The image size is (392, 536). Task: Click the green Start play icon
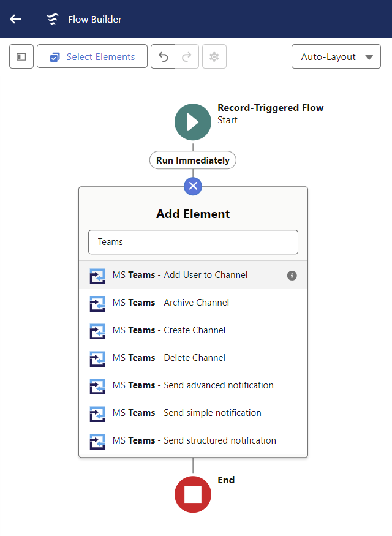[193, 122]
